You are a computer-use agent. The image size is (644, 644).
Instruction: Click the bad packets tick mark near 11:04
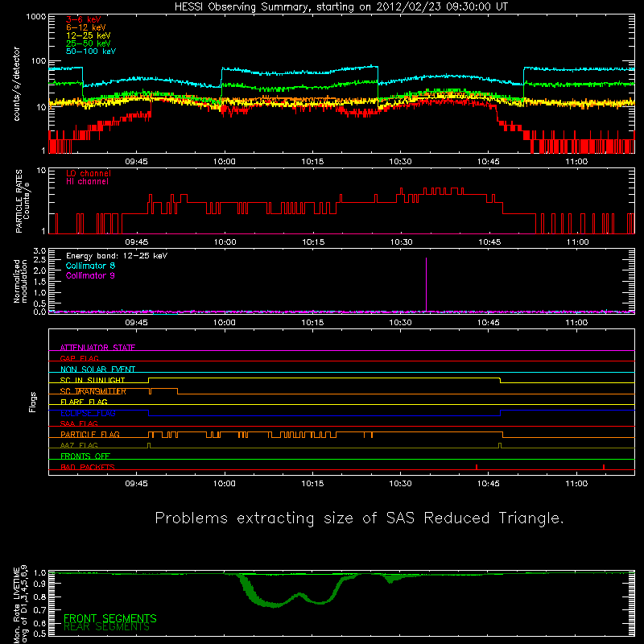604,467
